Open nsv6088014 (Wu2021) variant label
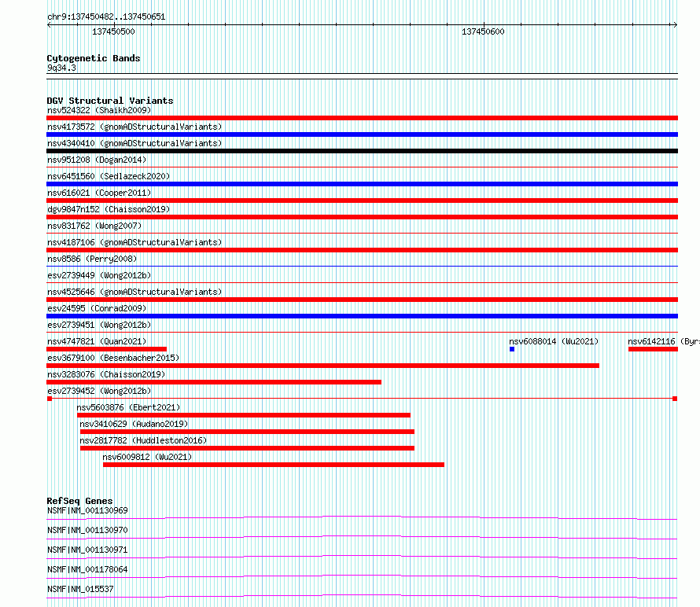 click(x=554, y=341)
